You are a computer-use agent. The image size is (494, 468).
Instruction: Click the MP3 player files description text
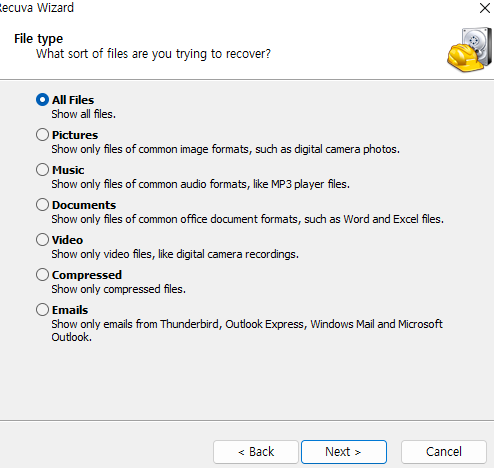[200, 184]
